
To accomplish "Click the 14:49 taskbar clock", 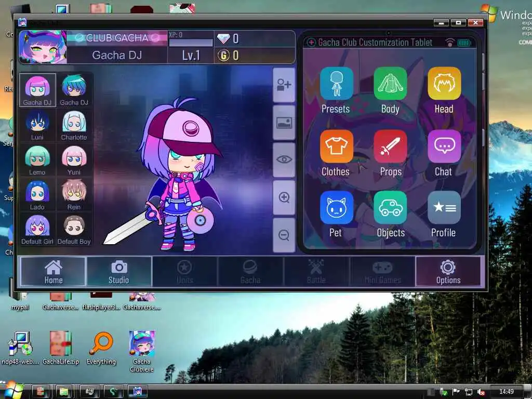I will (506, 392).
